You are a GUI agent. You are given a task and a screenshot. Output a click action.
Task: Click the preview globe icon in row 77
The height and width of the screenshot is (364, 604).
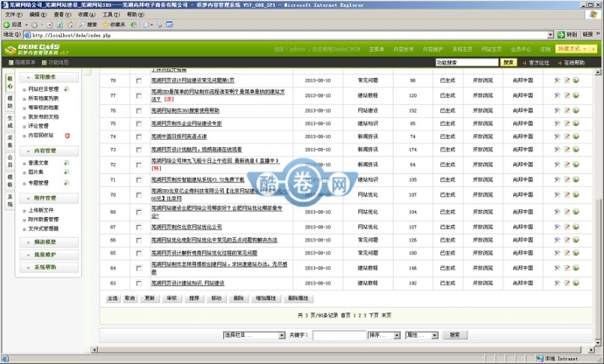(x=576, y=95)
